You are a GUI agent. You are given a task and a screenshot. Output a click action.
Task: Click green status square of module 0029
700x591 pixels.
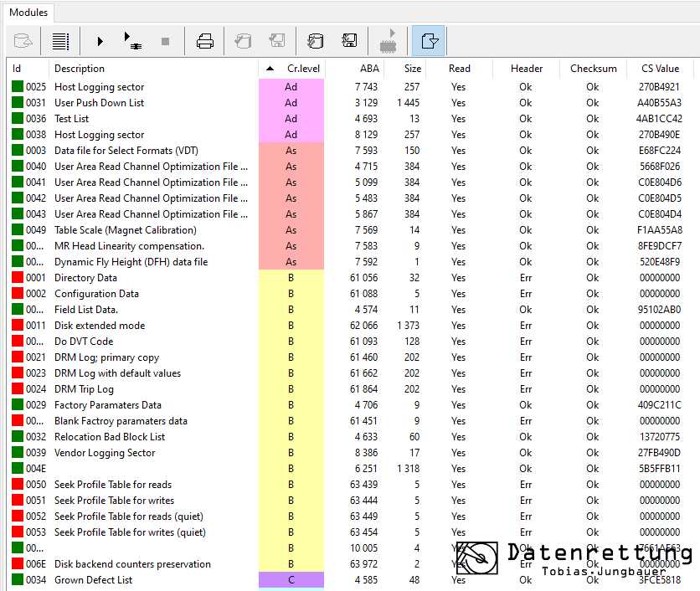point(18,405)
